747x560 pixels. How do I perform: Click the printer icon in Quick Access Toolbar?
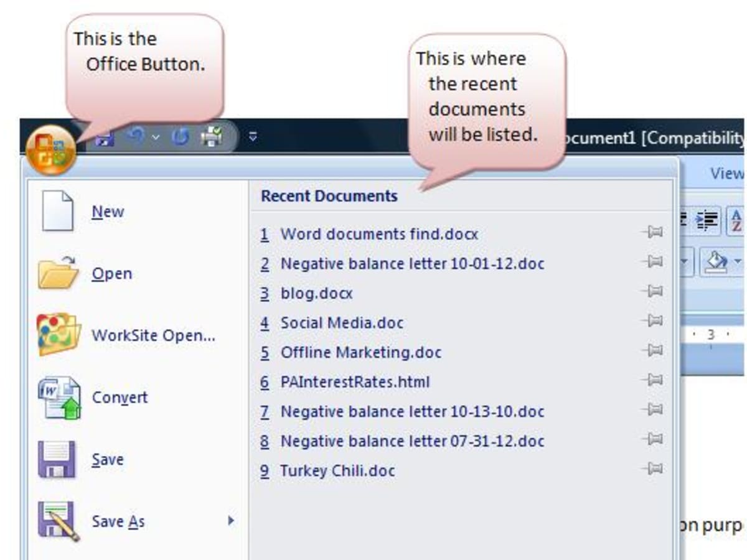coord(212,136)
